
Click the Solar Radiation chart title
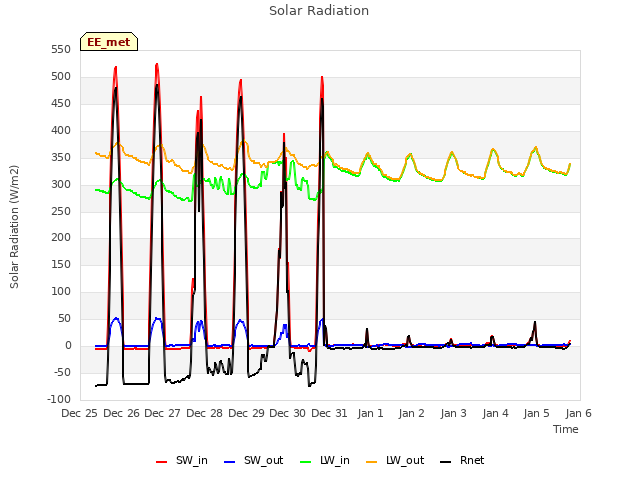coord(319,11)
